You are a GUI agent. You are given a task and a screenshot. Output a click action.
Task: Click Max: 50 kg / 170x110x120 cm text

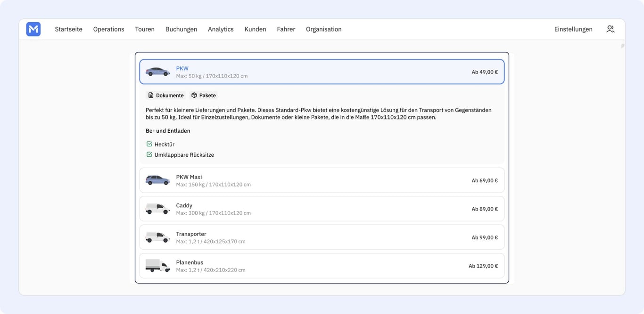pyautogui.click(x=212, y=76)
